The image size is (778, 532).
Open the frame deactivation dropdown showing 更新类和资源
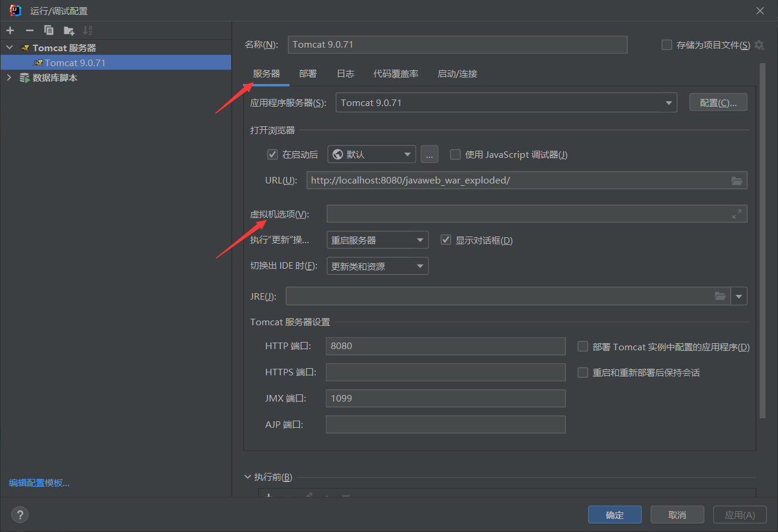[x=378, y=266]
